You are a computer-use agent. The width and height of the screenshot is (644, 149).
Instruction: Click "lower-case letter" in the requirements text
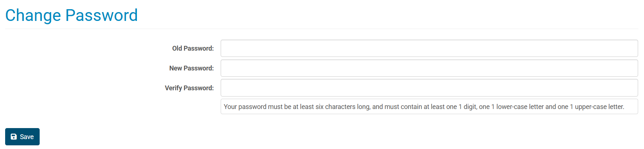520,107
